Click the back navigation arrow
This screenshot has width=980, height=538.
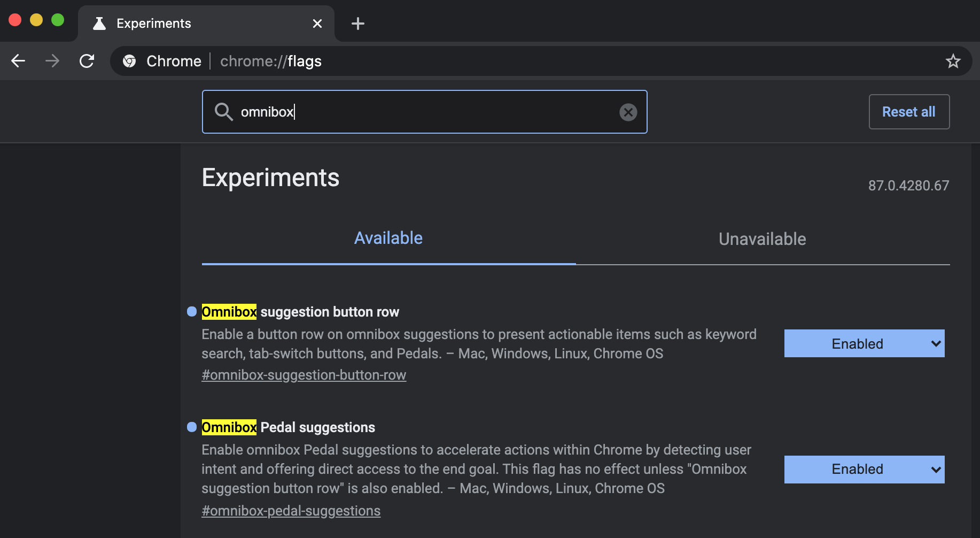[x=18, y=61]
